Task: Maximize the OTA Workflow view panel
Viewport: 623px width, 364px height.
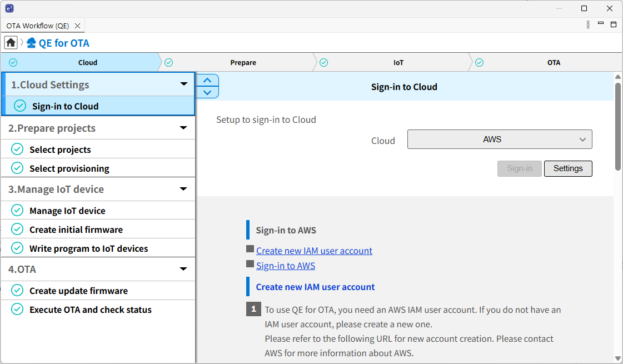Action: coord(614,24)
